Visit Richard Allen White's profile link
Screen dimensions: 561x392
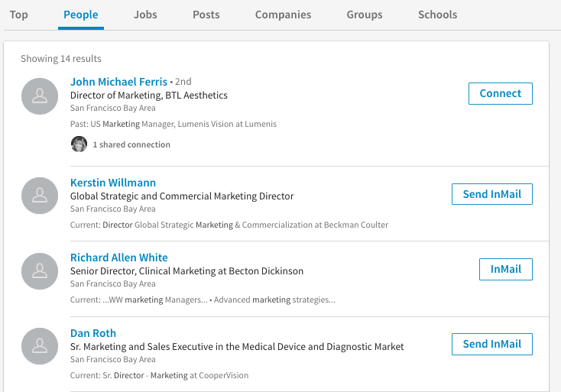(118, 258)
